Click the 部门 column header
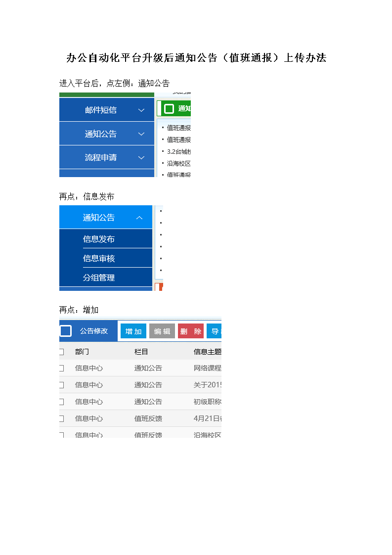The height and width of the screenshot is (555, 392). tap(82, 352)
